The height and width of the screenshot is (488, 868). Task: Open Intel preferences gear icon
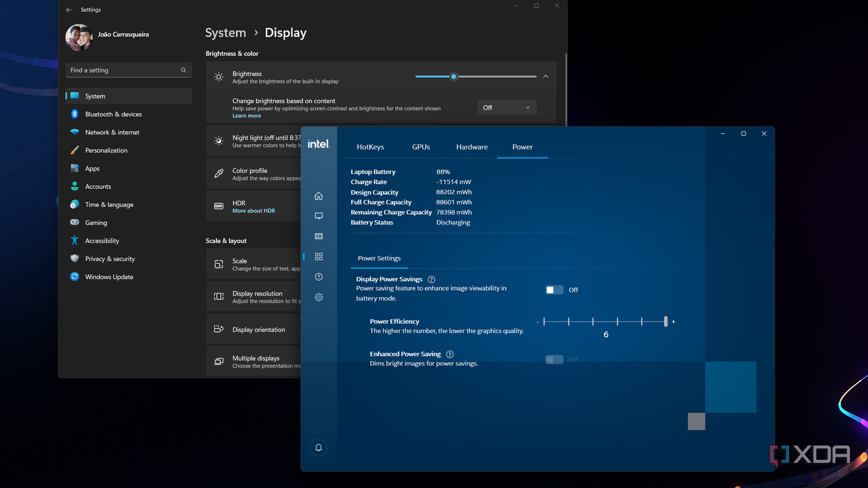point(318,297)
